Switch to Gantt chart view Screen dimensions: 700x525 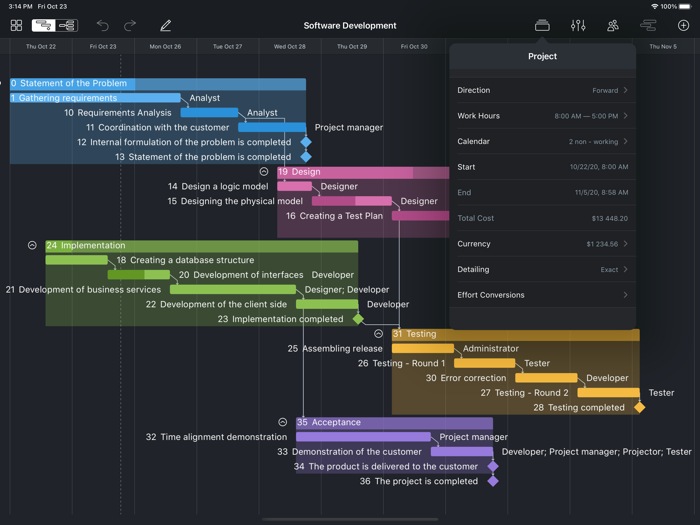[43, 25]
